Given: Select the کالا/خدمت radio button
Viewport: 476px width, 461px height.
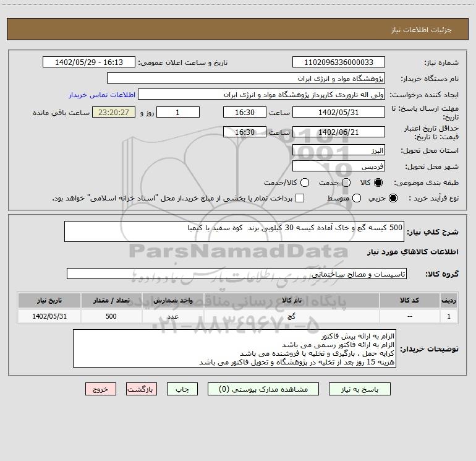Looking at the screenshot, I should [305, 183].
